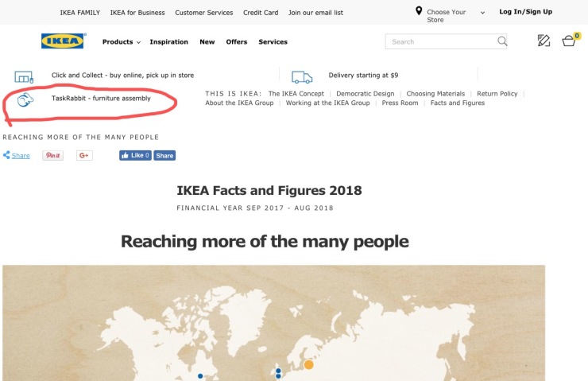Viewport: 588px width, 381px height.
Task: Click the Pin it button
Action: 53,155
